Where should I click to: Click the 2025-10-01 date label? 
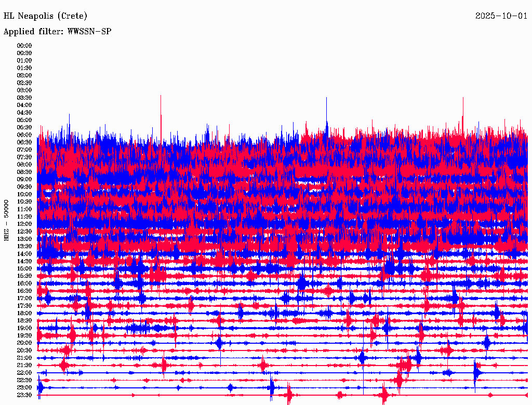501,16
